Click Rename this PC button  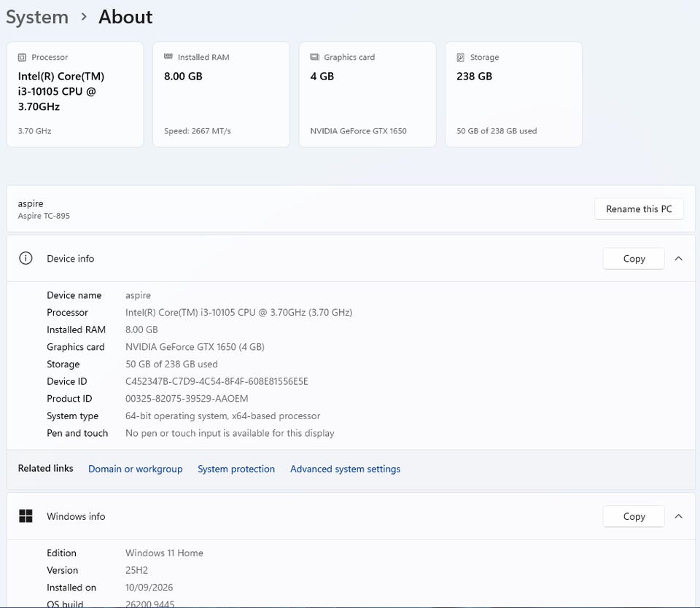(639, 209)
